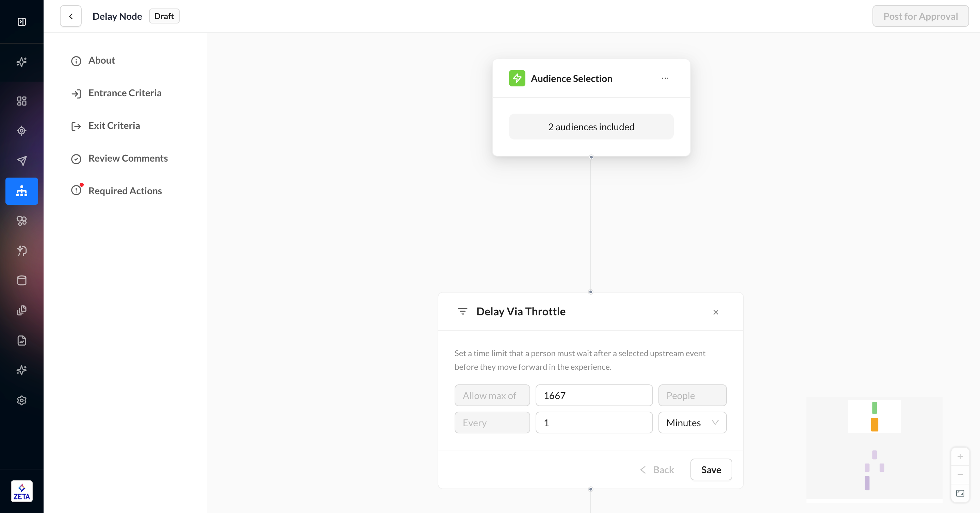The image size is (980, 513).
Task: Close the Delay Via Throttle panel
Action: pos(716,312)
